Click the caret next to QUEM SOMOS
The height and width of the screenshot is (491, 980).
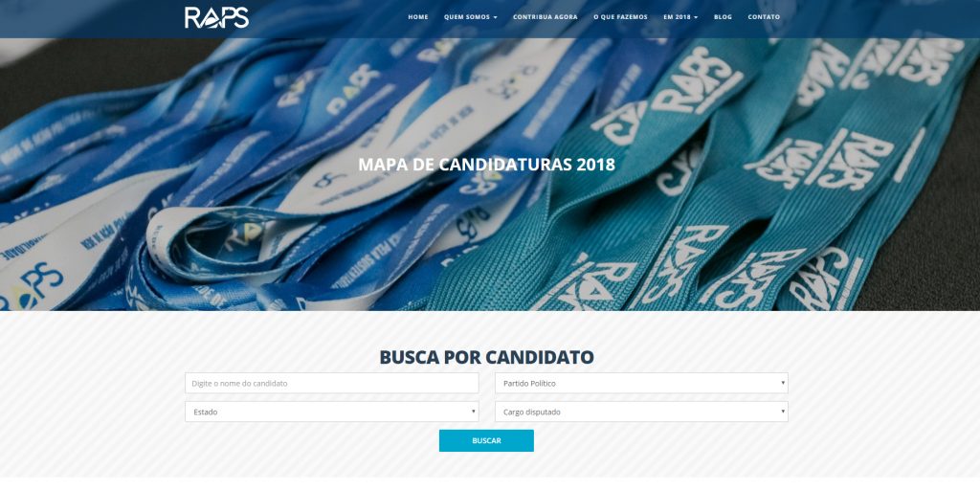[495, 17]
